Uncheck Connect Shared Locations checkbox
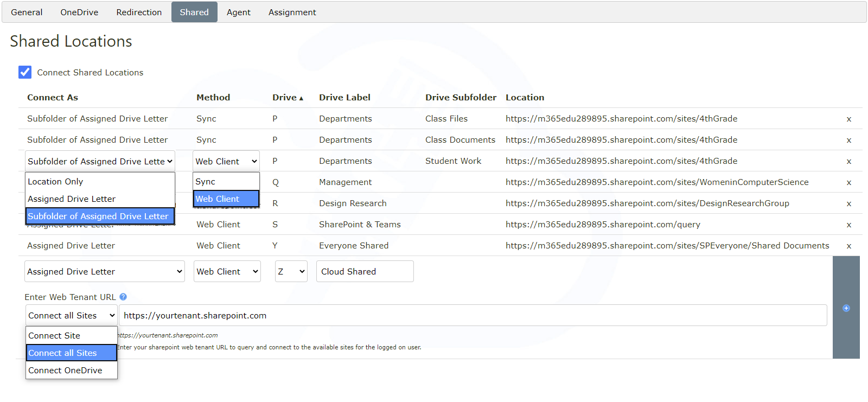 coord(25,72)
